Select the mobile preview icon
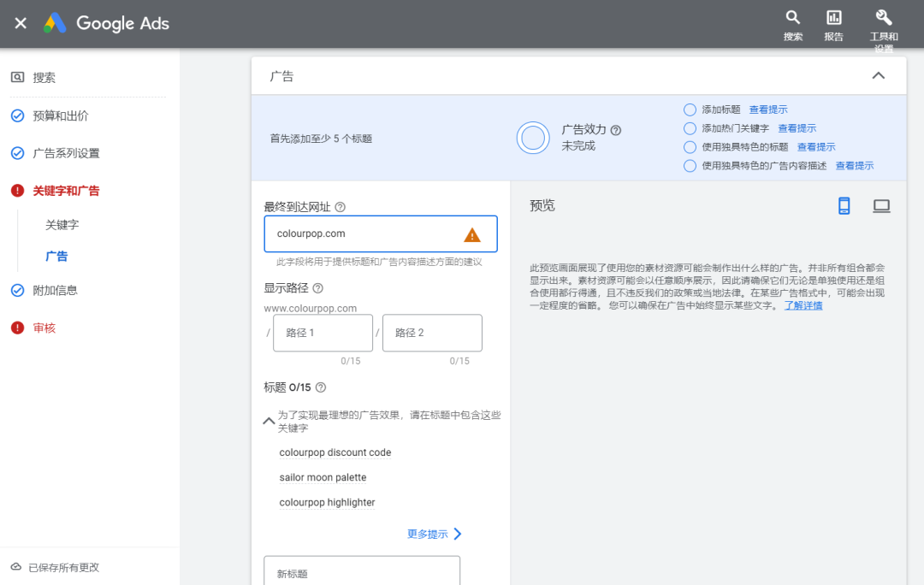Image resolution: width=924 pixels, height=585 pixels. click(844, 205)
